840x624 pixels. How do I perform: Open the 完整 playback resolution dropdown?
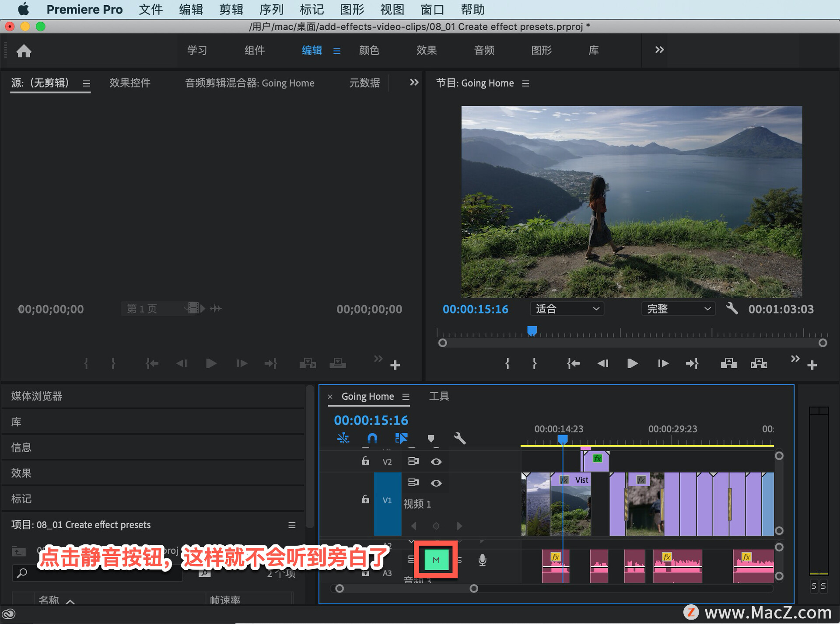tap(678, 309)
